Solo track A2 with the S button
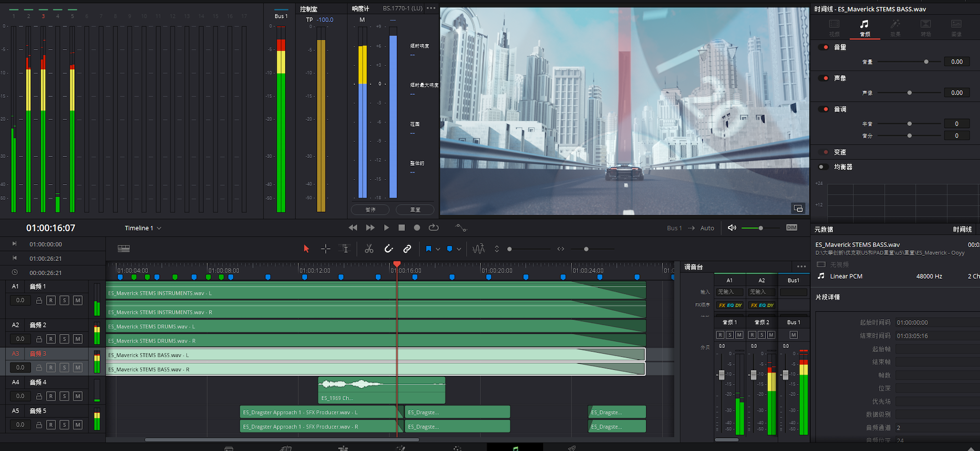This screenshot has width=980, height=451. [64, 339]
